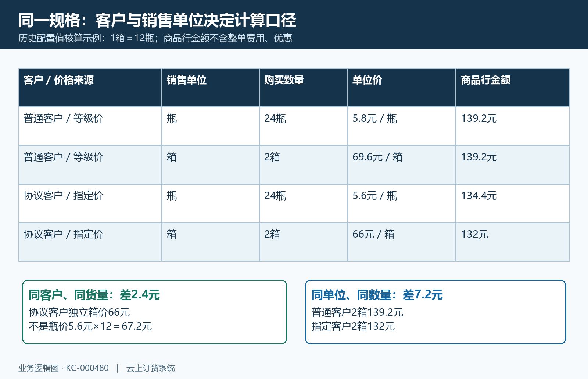Select the "24瓶" quantity in the 134.4元 row
The width and height of the screenshot is (588, 379).
275,196
